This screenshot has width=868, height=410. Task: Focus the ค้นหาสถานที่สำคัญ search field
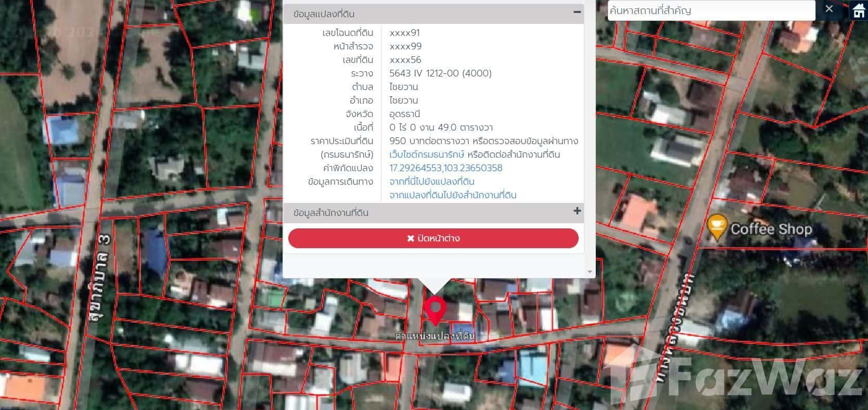(710, 10)
